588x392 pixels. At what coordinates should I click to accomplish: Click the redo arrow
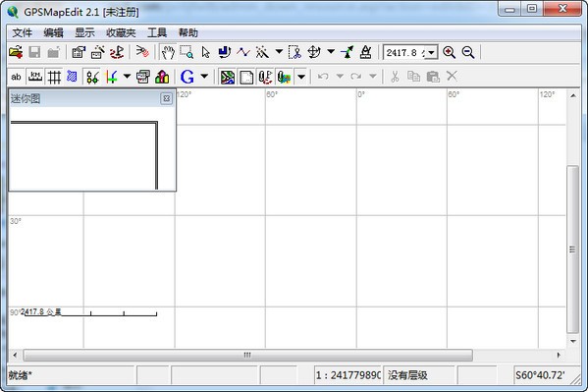point(356,77)
